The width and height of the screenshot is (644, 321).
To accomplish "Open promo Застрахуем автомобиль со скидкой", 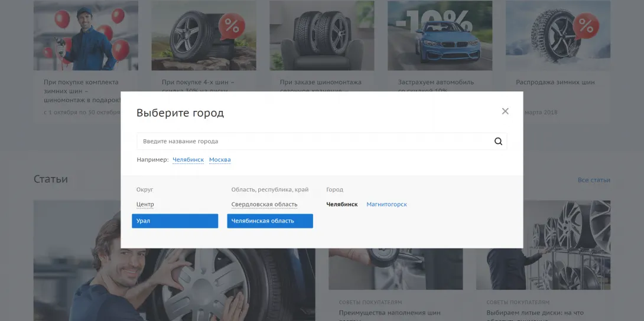I will coord(436,82).
